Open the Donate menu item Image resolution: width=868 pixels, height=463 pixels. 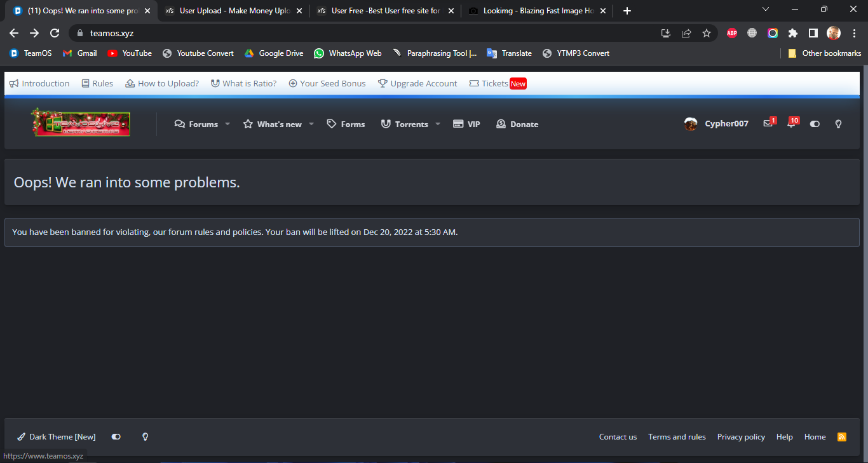click(517, 124)
